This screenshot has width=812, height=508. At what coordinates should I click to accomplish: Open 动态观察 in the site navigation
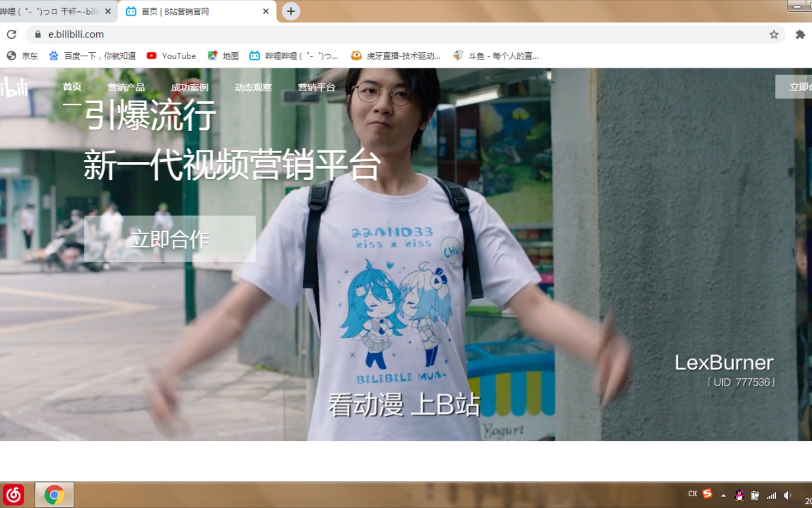pos(253,87)
